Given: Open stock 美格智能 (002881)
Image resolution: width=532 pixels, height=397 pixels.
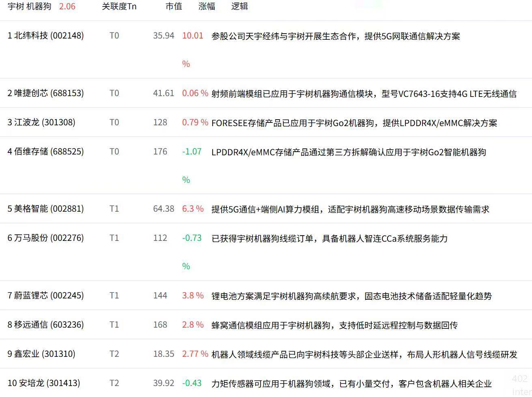Looking at the screenshot, I should click(46, 209).
